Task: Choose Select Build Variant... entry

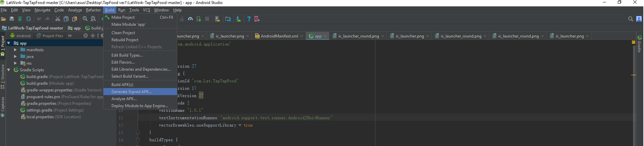Action: [140, 76]
